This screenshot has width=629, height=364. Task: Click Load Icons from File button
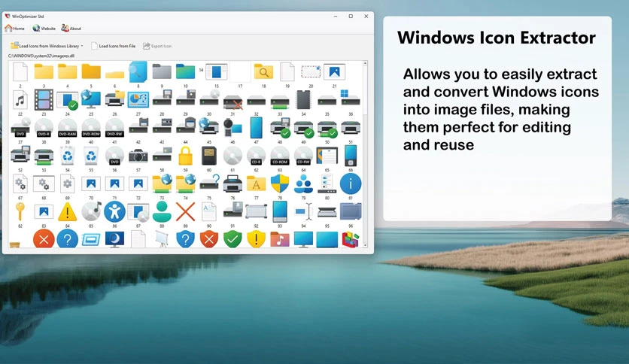[x=113, y=46]
